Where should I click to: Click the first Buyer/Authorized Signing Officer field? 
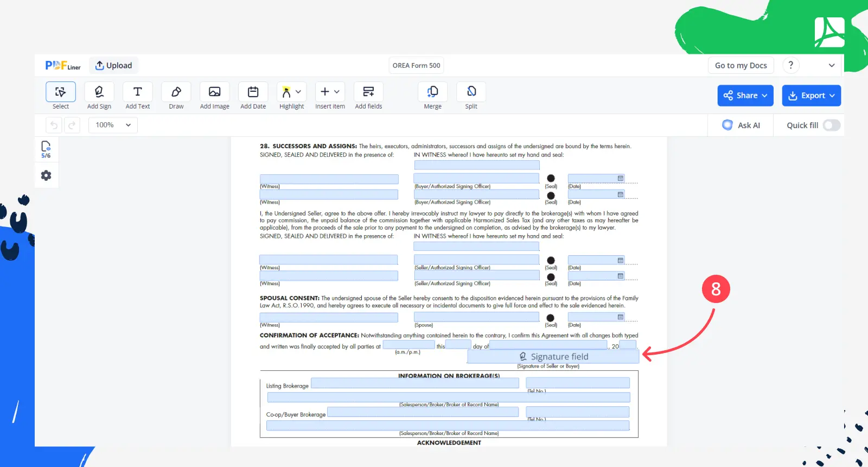coord(476,178)
